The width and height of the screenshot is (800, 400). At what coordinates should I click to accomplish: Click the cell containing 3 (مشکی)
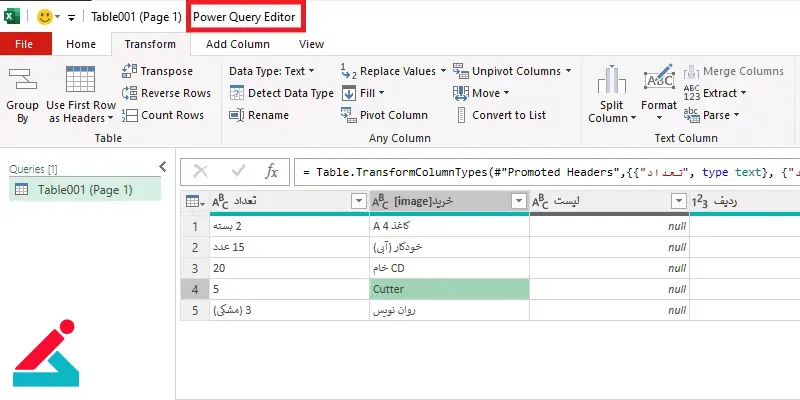click(x=289, y=310)
